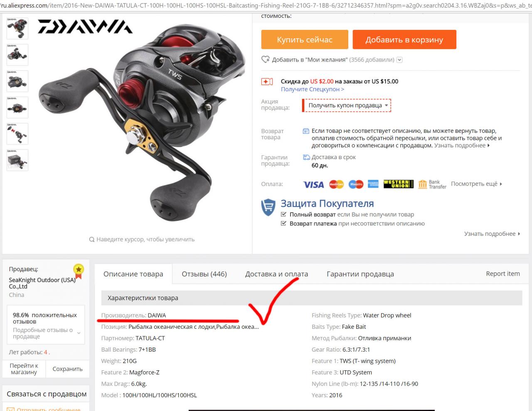Open the Получить купон продавца dropdown
Screen dimensions: 532x411
pos(347,105)
